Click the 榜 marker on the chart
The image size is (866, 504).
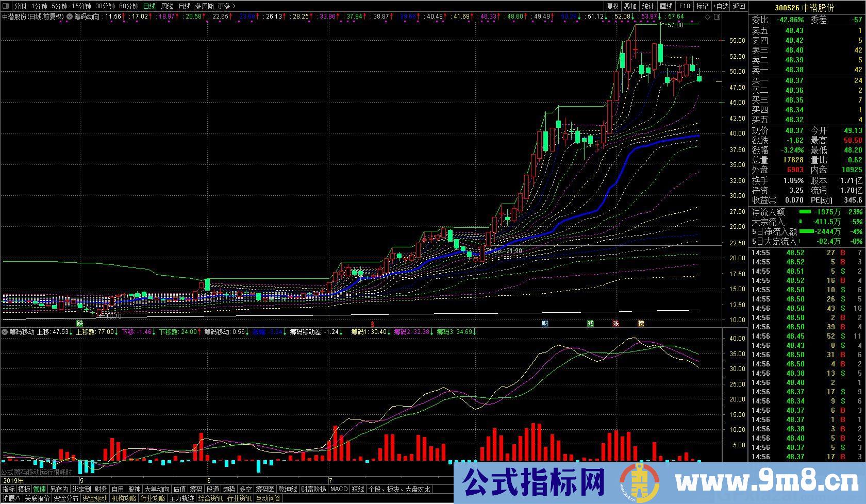(x=641, y=324)
